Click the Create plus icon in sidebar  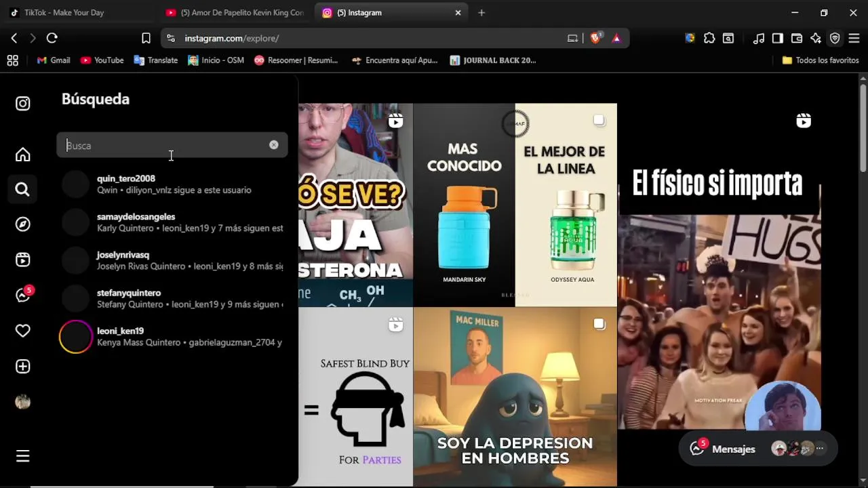(23, 367)
